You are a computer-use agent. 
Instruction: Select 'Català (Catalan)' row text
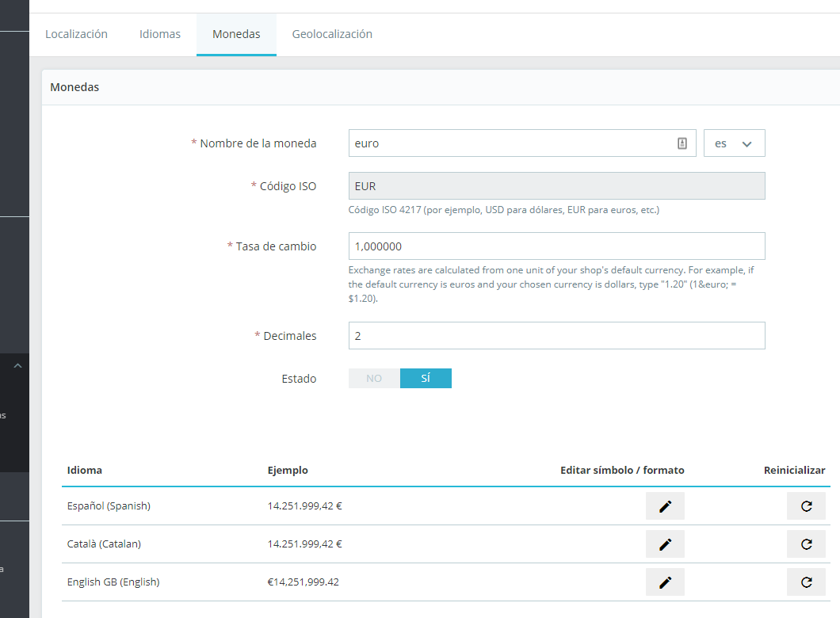[x=104, y=544]
